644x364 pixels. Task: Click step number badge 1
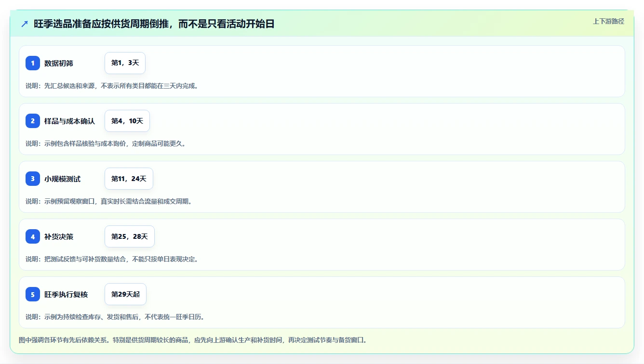pos(33,63)
